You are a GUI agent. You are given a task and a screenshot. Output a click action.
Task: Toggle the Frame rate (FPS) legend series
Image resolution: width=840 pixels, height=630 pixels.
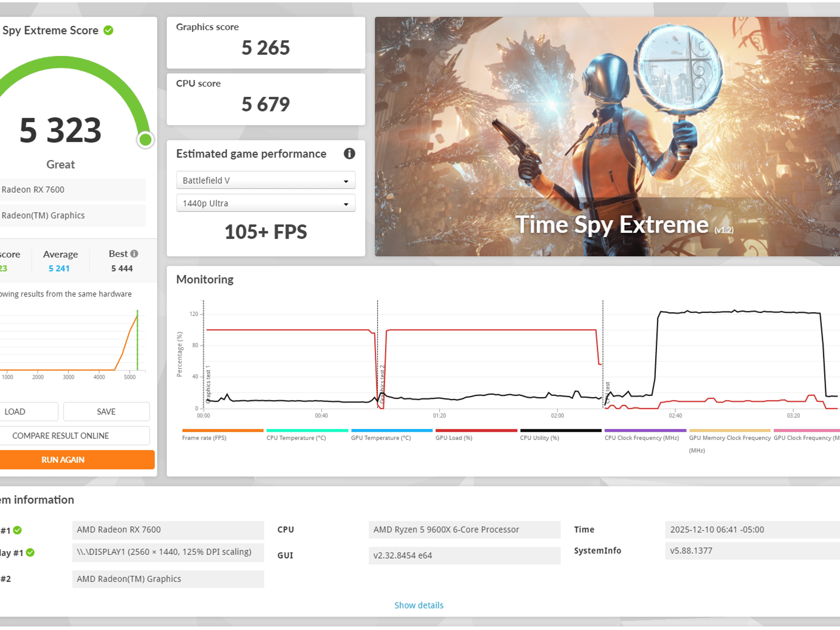[x=204, y=438]
